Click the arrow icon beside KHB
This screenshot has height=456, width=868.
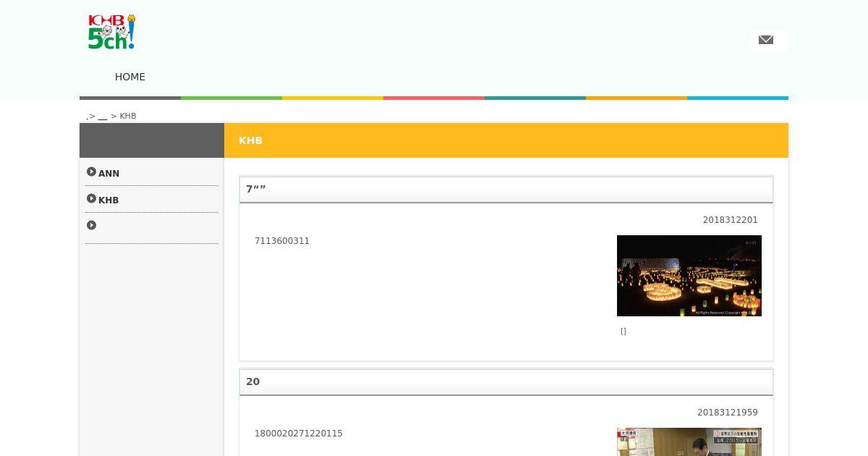(91, 199)
